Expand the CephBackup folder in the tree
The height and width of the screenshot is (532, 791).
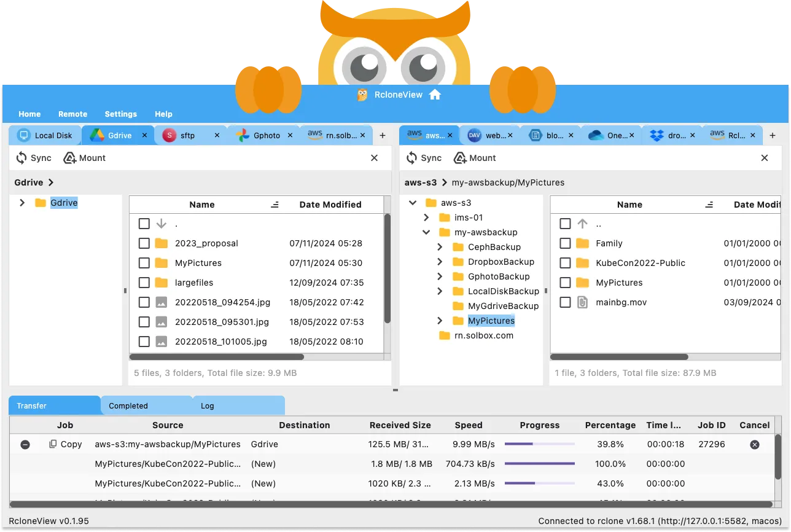pos(440,247)
